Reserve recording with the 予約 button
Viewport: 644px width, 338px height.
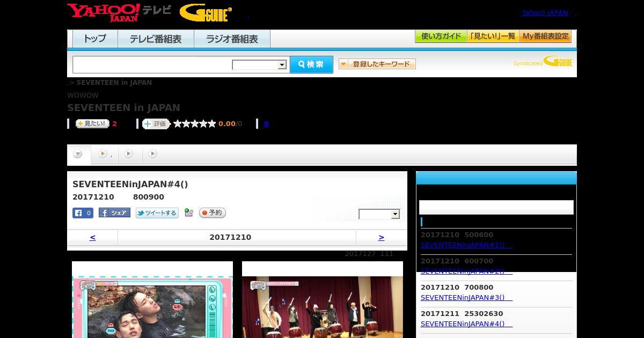pos(213,213)
